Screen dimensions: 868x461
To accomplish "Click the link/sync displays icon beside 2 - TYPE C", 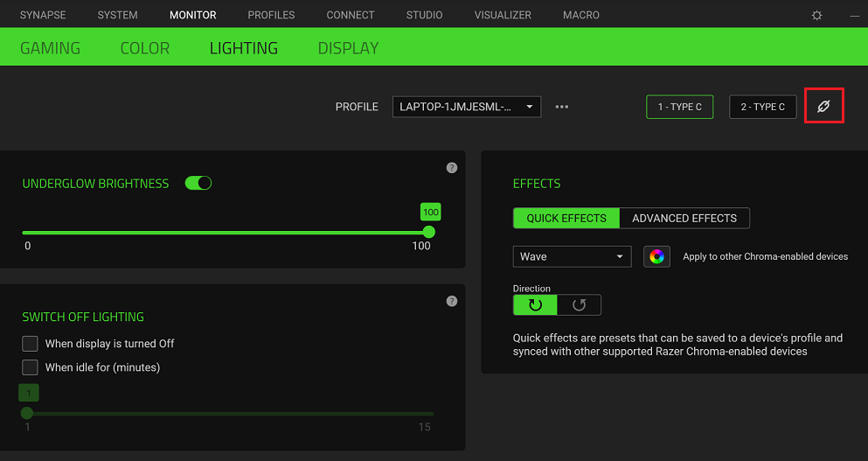I will pyautogui.click(x=823, y=106).
